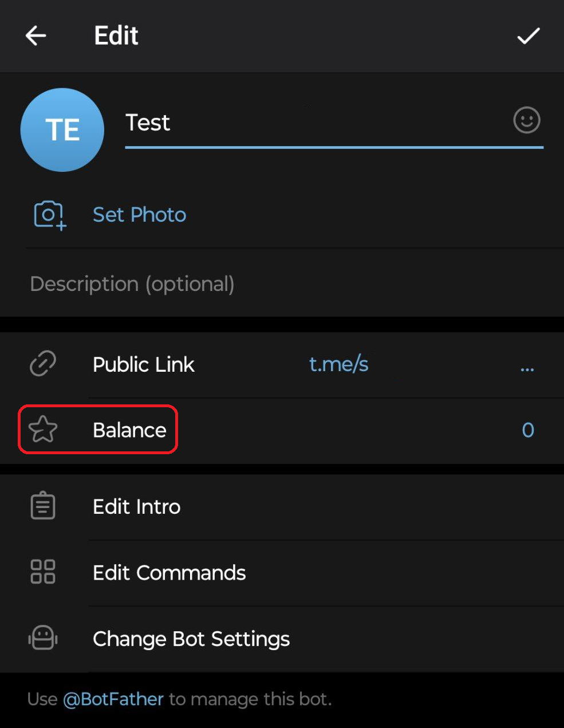Screen dimensions: 564x728
Task: Tap the Edit Commands grid icon
Action: (x=43, y=572)
